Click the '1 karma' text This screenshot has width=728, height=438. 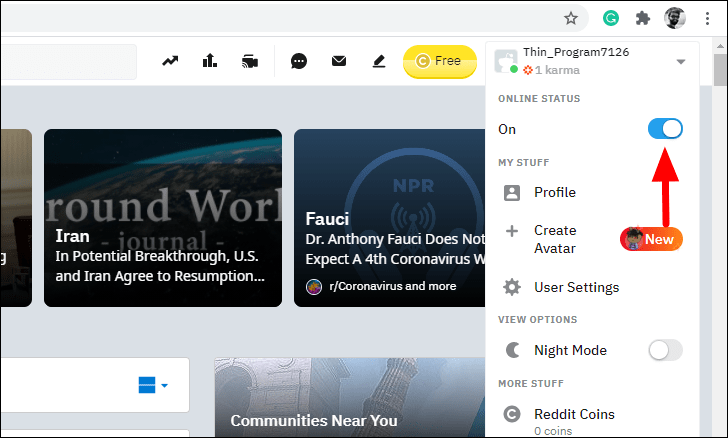coord(557,70)
